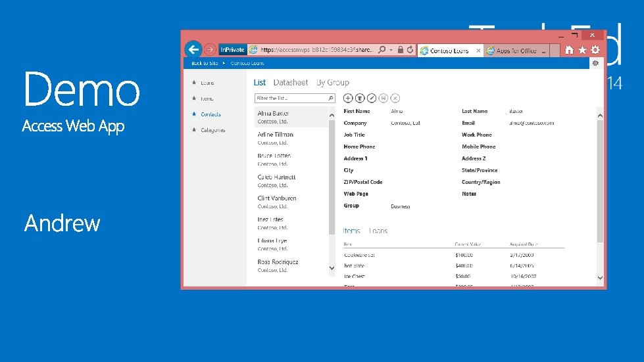Delete the record with trash icon
Screen dimensions: 644x362
[360, 98]
